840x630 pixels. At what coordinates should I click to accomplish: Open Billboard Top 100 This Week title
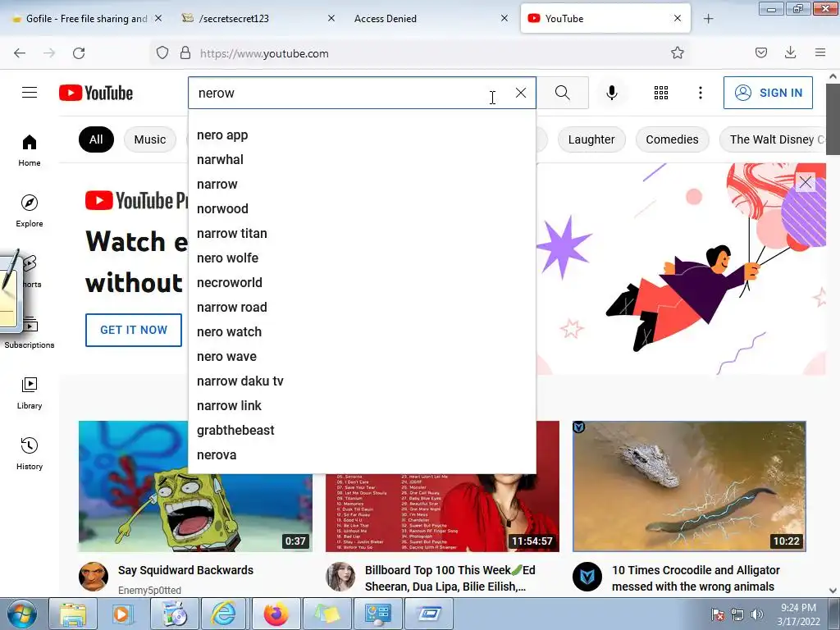(450, 578)
